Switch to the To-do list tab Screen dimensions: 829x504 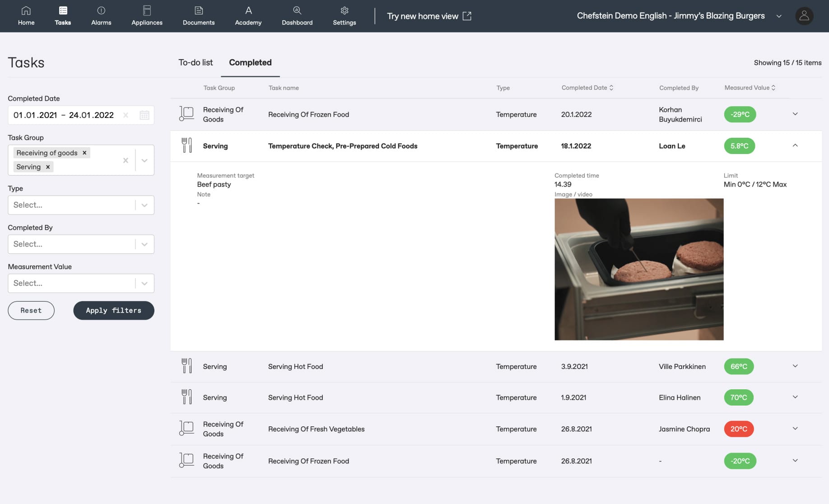196,62
